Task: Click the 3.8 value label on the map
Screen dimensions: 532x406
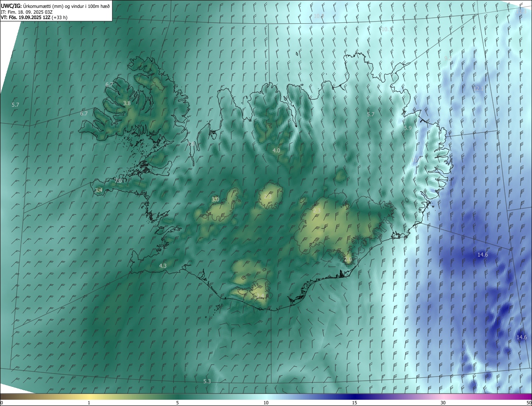Action: coord(127,103)
